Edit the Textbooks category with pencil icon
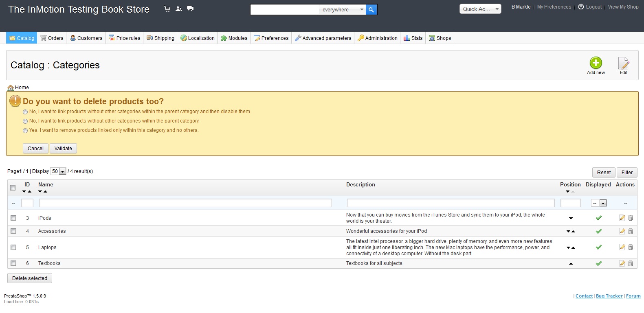 [622, 263]
